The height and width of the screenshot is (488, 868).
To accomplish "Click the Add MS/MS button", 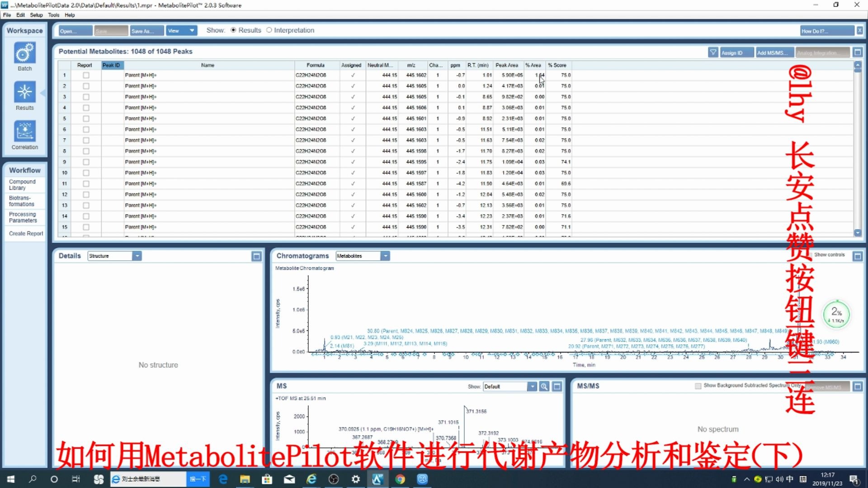I will (x=773, y=52).
